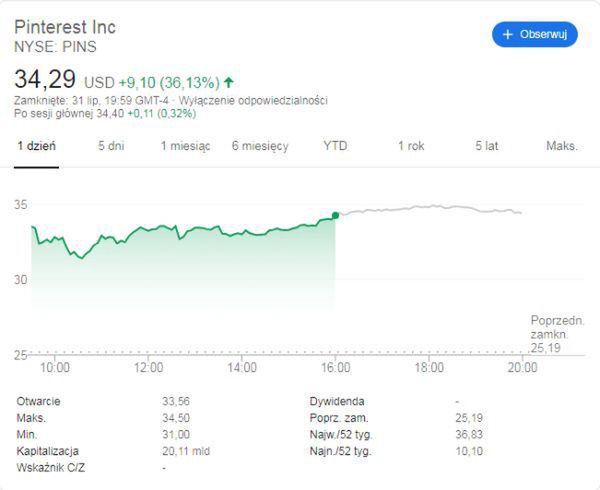This screenshot has height=490, width=600.
Task: Show the 1 miesiąc chart range
Action: click(185, 146)
